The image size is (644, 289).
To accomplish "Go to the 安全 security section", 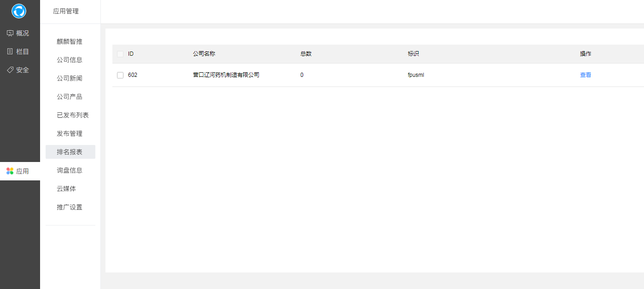I will (20, 70).
